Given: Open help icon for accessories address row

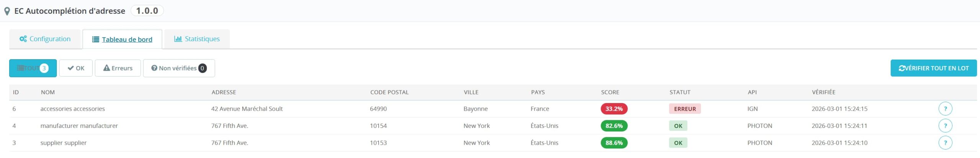Looking at the screenshot, I should pos(945,109).
